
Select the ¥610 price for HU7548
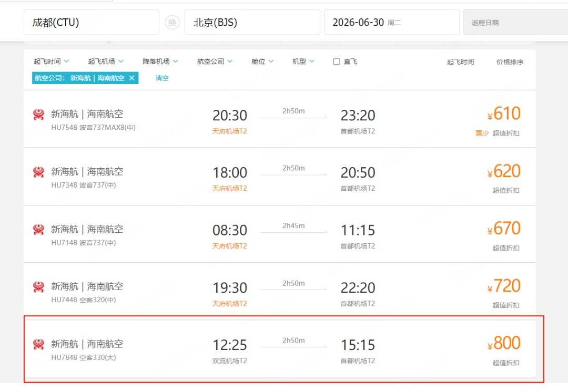[x=504, y=114]
